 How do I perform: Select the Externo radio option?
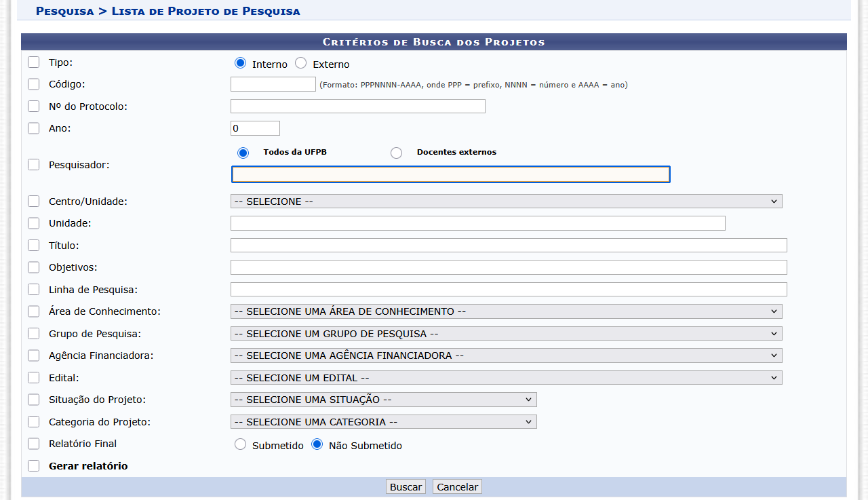tap(301, 63)
